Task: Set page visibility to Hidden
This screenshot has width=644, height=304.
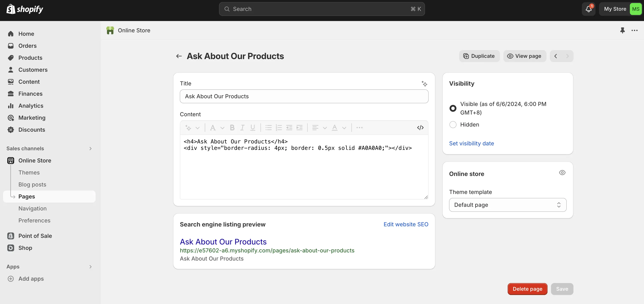Action: [453, 125]
